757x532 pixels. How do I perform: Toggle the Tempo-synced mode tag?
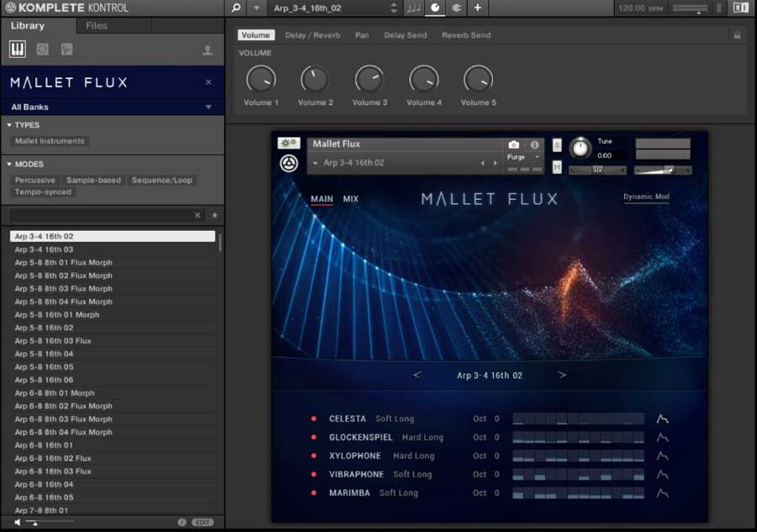43,192
